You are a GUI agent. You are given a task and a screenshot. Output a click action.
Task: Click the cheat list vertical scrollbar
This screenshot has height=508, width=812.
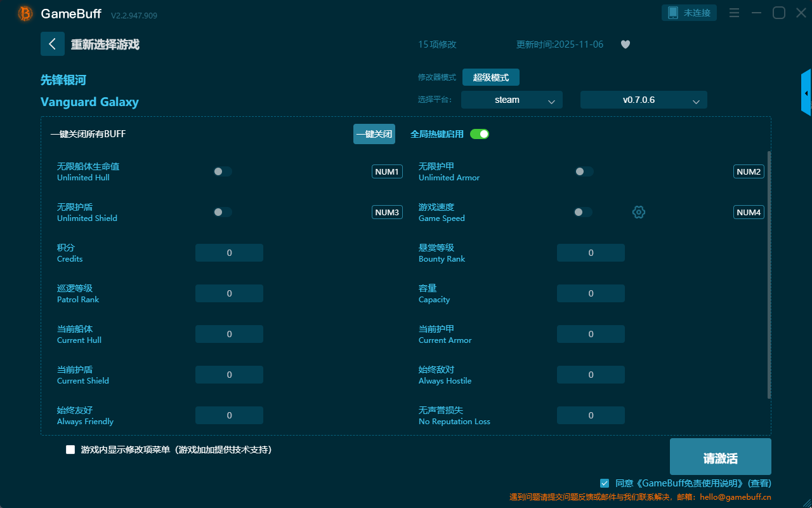[769, 273]
